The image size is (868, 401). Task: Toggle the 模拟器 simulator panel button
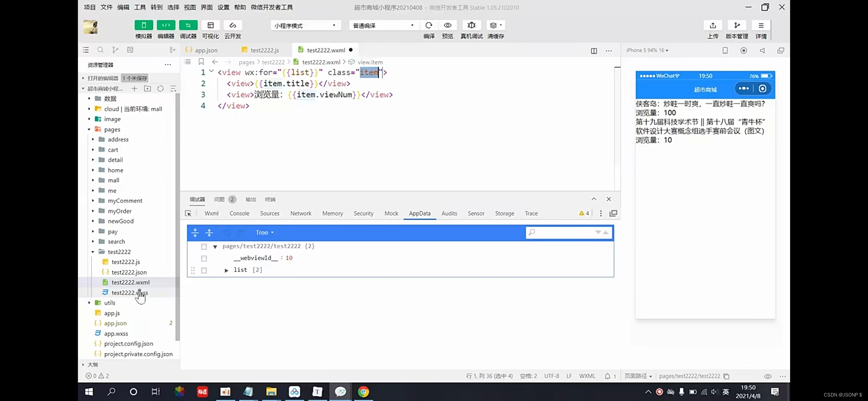(144, 25)
